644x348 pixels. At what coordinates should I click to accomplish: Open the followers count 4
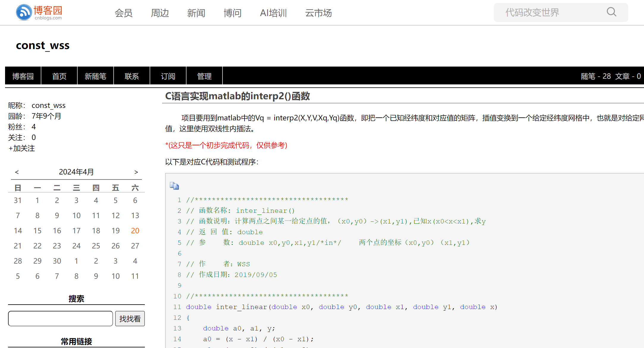(x=34, y=127)
